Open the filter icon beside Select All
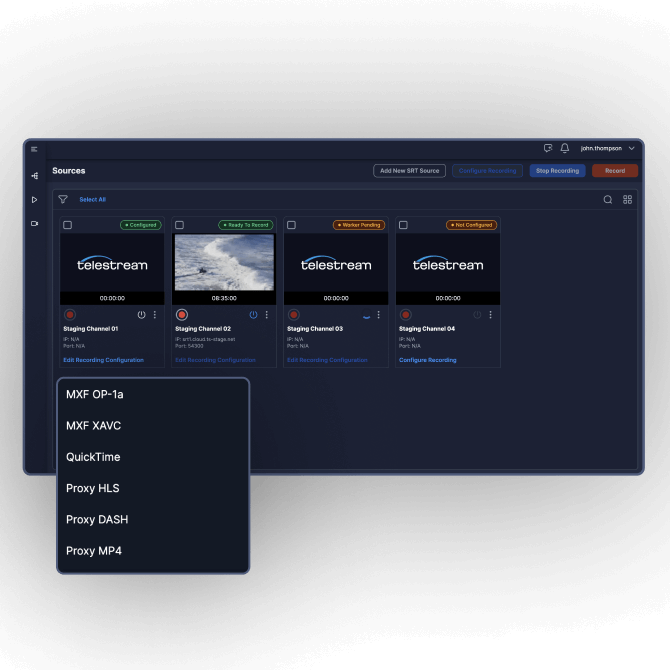Viewport: 670px width, 670px height. pyautogui.click(x=63, y=199)
